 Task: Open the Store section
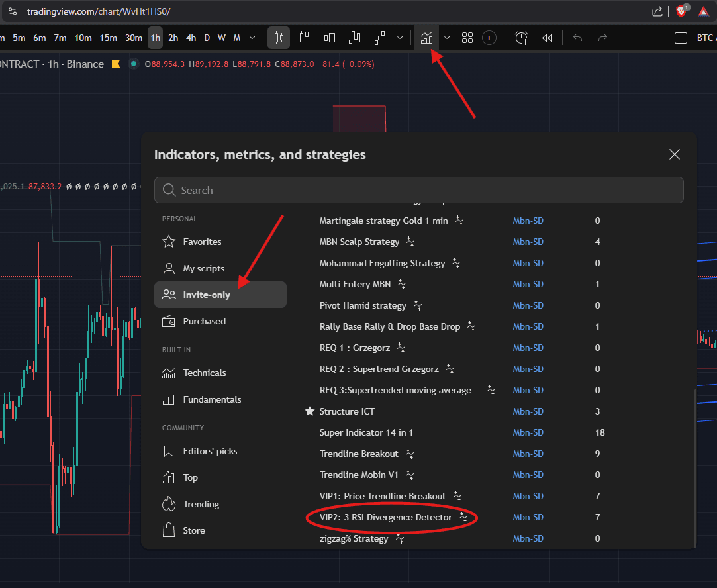220,530
